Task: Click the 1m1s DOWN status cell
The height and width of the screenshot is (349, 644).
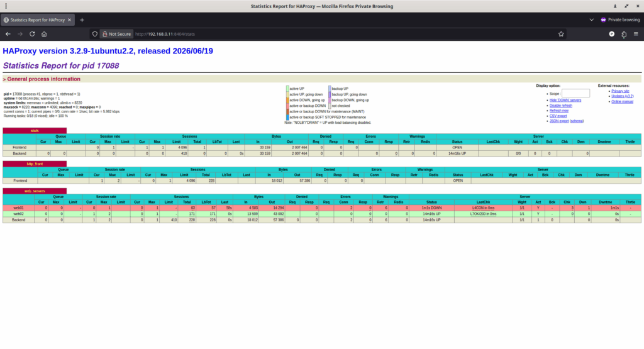Action: 431,208
